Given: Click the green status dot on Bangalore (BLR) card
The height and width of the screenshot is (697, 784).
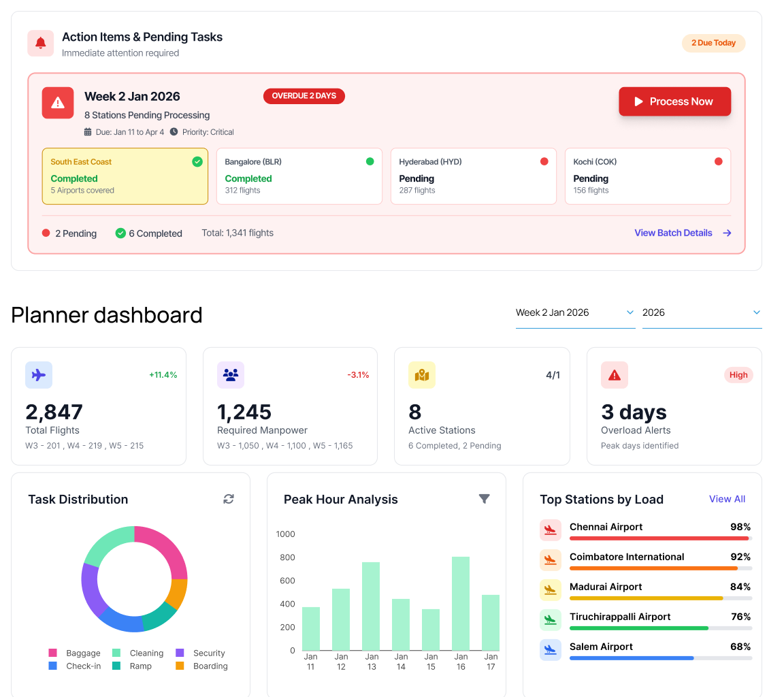Looking at the screenshot, I should [x=370, y=161].
